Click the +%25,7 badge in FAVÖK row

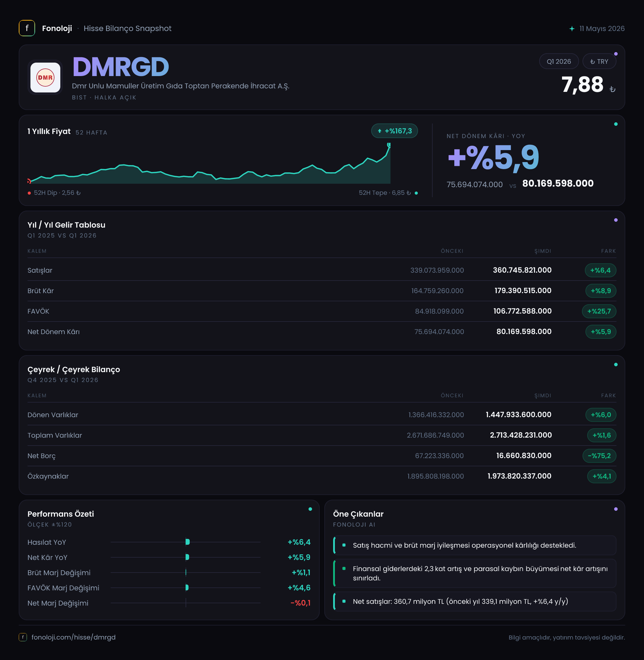pyautogui.click(x=599, y=311)
